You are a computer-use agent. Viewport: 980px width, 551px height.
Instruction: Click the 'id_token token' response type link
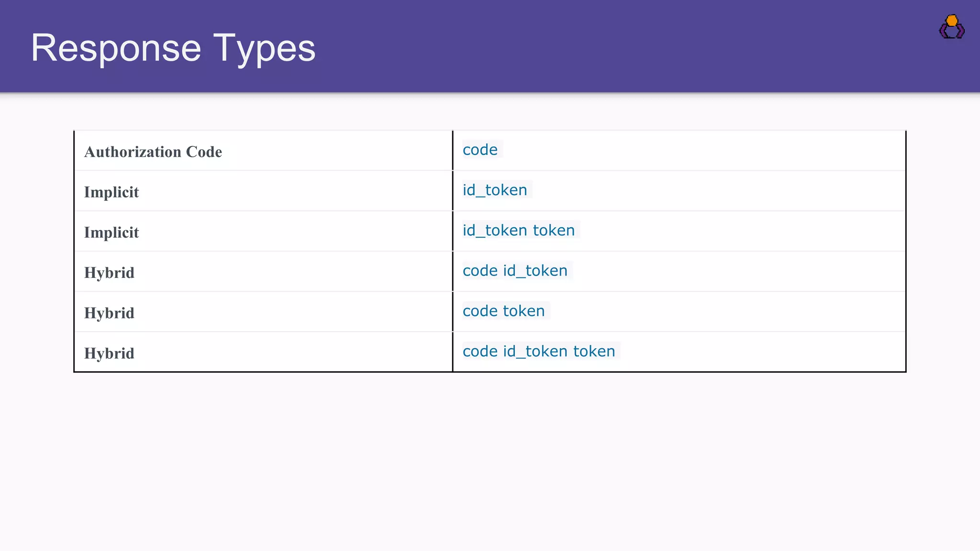[x=519, y=230]
